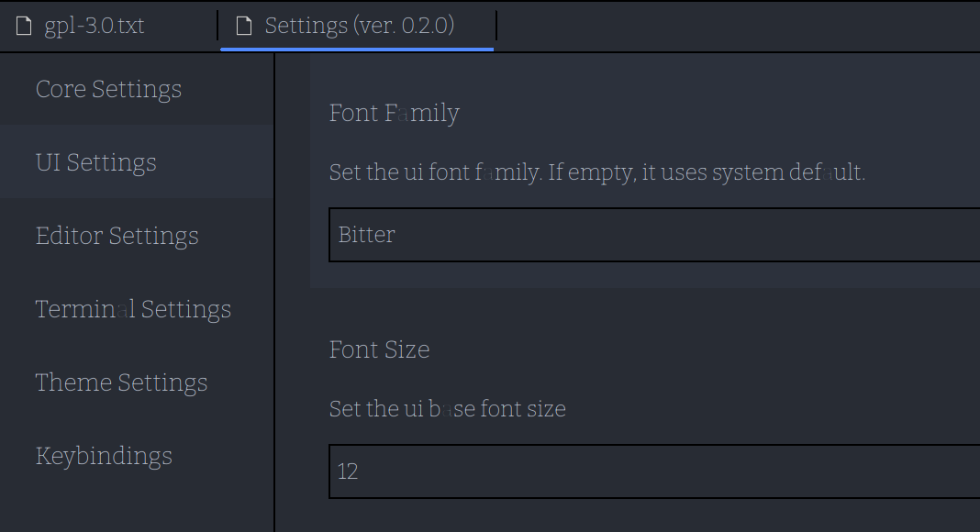
Task: Click inside the Font Family input showing Bitter
Action: [x=642, y=235]
